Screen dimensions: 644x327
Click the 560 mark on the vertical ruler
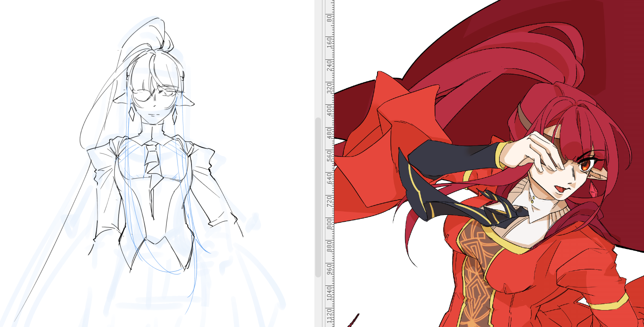click(329, 156)
